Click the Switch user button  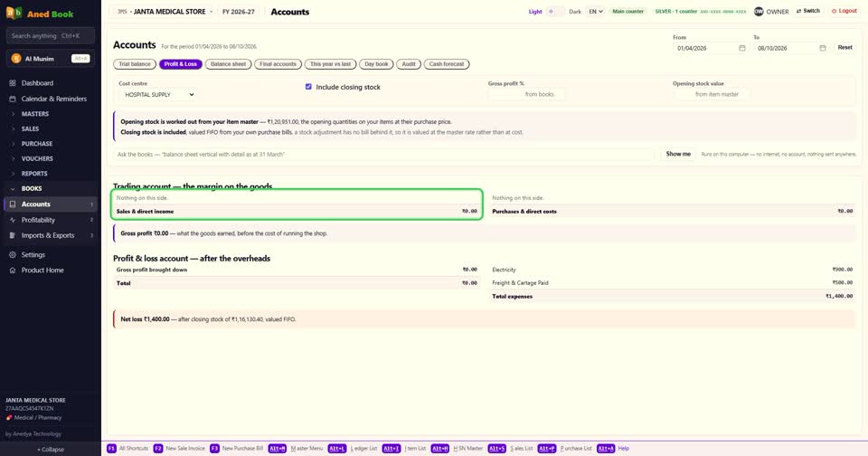808,11
